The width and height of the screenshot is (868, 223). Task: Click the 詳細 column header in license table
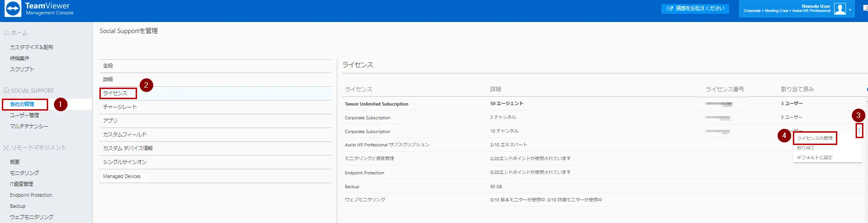(x=495, y=89)
